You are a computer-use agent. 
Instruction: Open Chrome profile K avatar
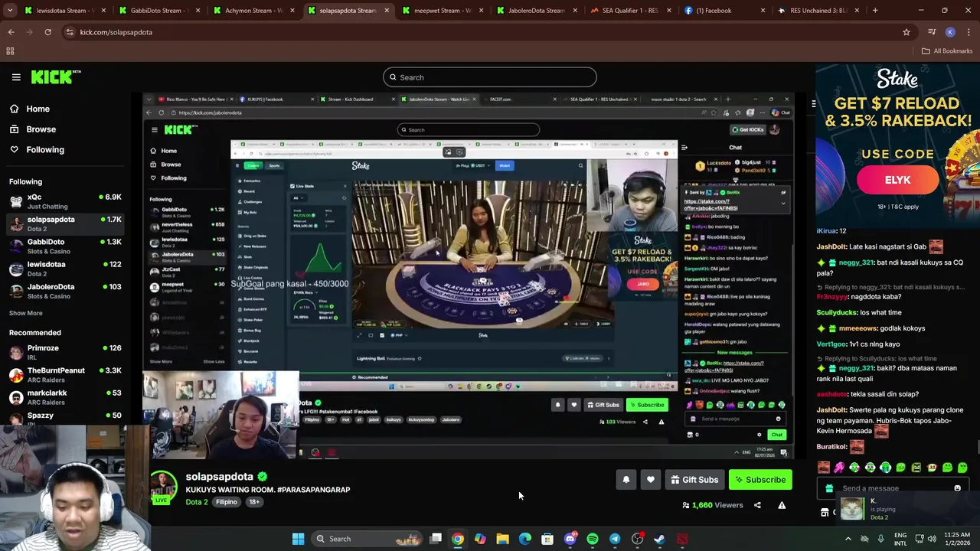click(950, 32)
